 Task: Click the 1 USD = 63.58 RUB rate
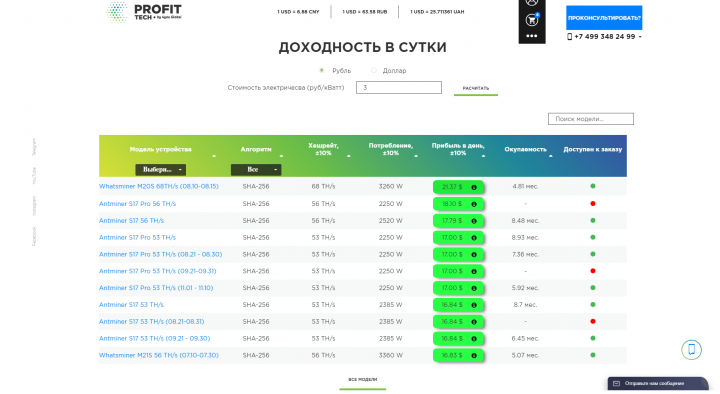365,12
